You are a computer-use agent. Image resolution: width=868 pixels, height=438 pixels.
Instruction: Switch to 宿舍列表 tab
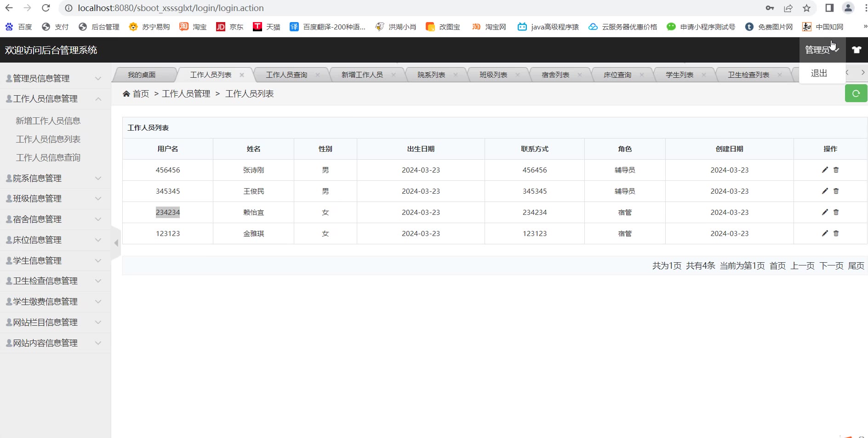[555, 75]
